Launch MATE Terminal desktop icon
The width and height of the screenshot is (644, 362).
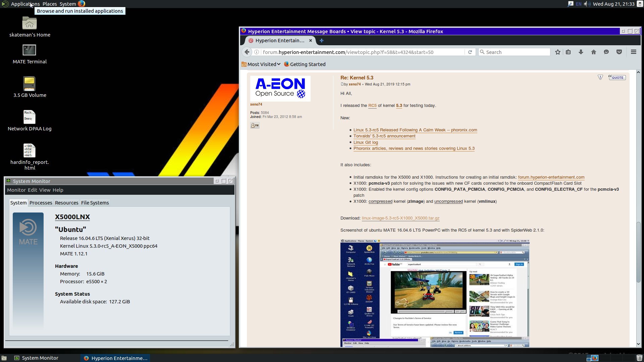click(x=30, y=50)
